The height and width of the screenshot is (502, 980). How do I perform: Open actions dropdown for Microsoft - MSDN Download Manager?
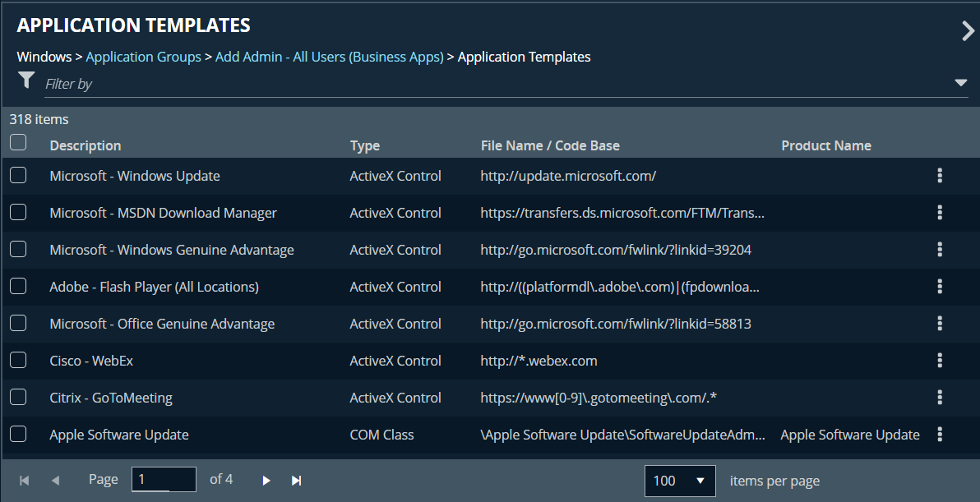(x=940, y=213)
